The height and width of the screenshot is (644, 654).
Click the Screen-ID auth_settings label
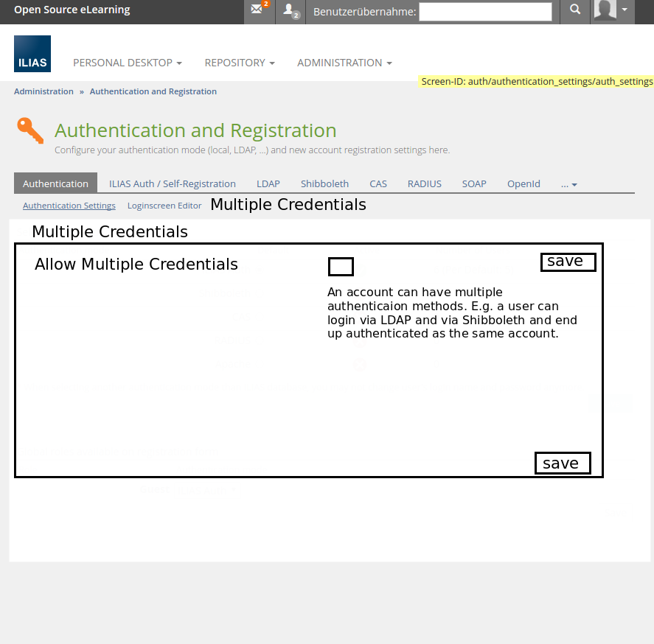(x=536, y=81)
